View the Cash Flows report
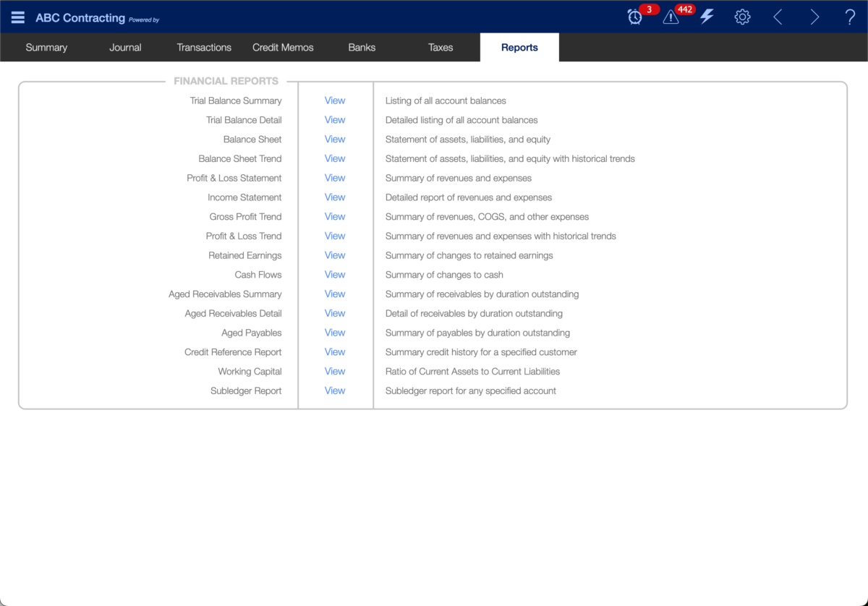Screen dimensions: 868x606 [x=335, y=275]
